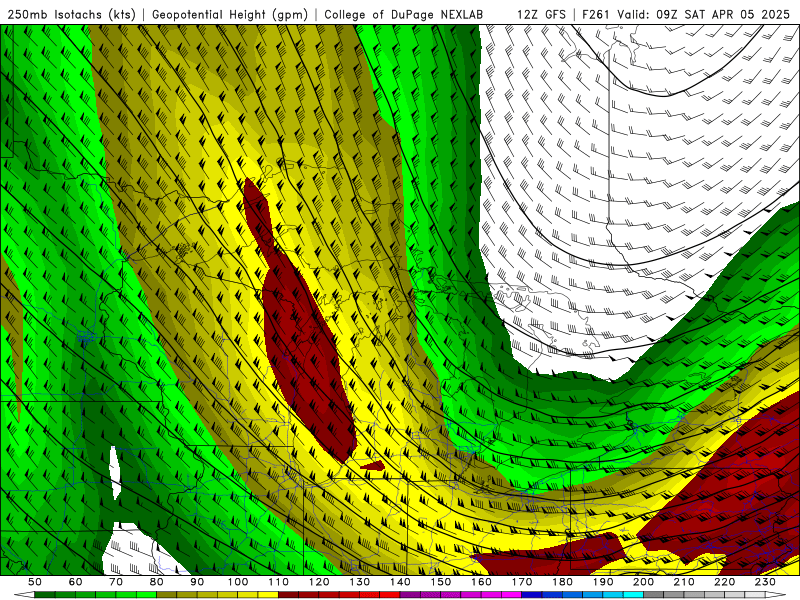Click the '190' legend value
The height and width of the screenshot is (600, 800).
coord(603,582)
